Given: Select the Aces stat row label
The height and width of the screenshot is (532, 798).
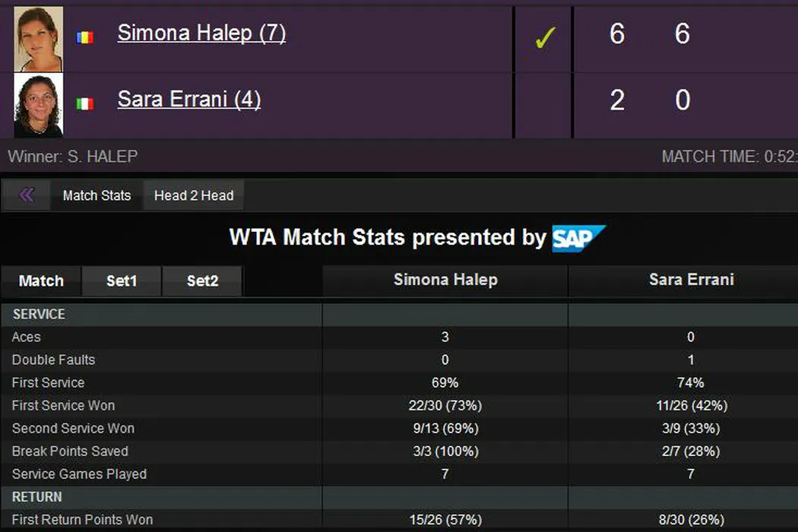Looking at the screenshot, I should click(27, 337).
